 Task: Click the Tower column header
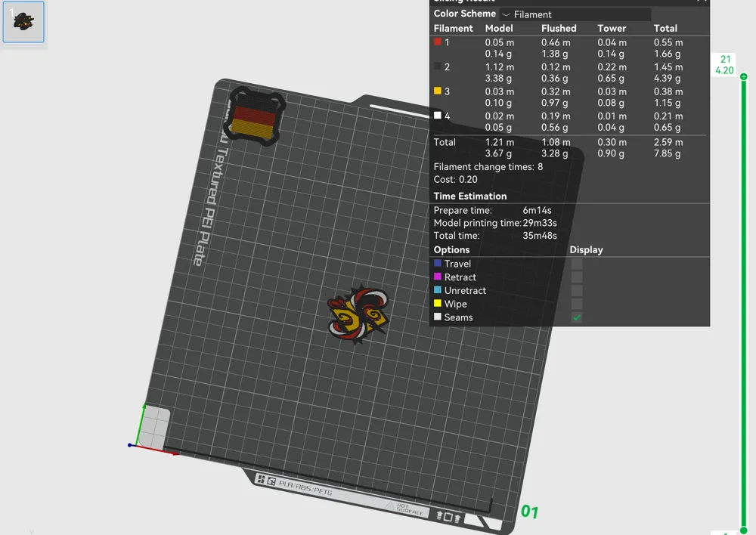point(612,29)
